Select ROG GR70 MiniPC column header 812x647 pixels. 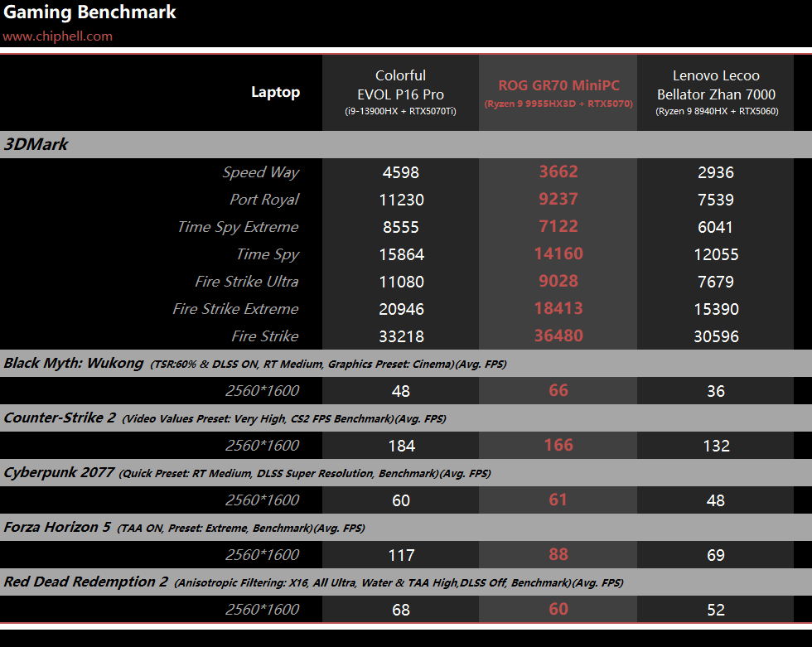[558, 93]
